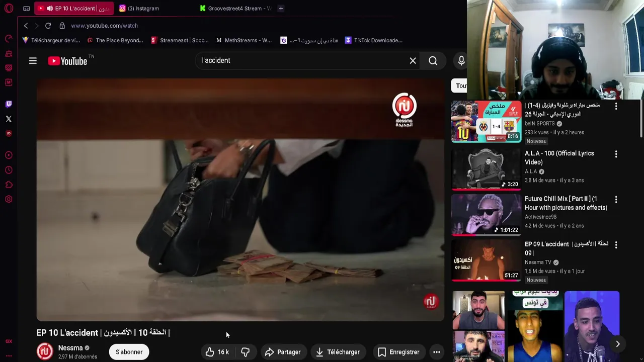Open EP 09 L'accident video thumbnail

pos(486,260)
